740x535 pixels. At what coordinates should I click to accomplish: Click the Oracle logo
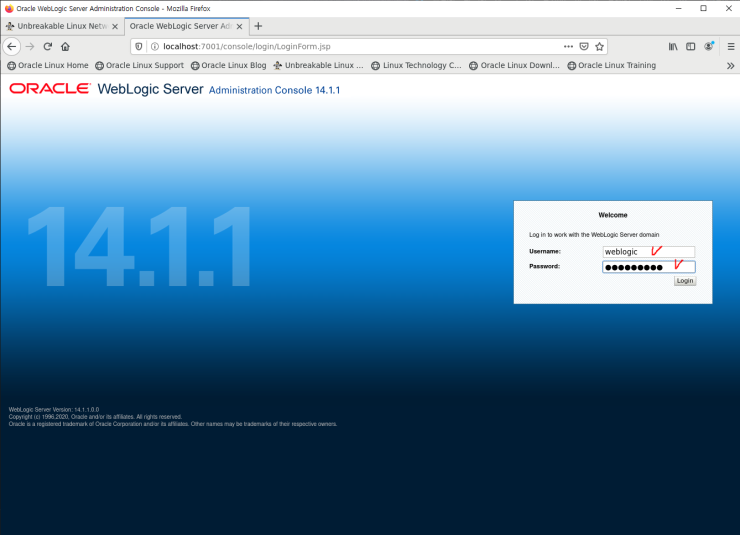point(50,89)
